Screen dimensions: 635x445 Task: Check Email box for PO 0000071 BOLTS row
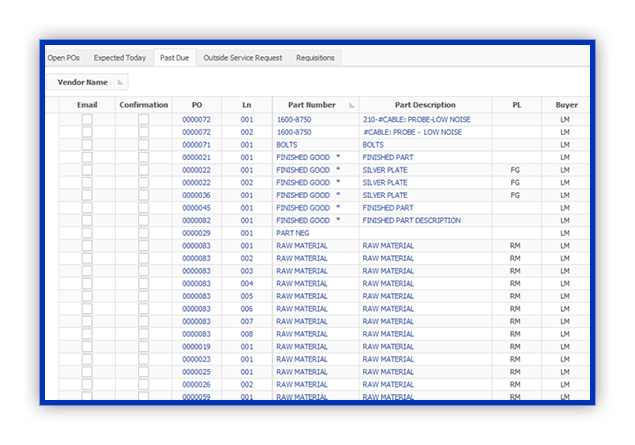pyautogui.click(x=87, y=145)
